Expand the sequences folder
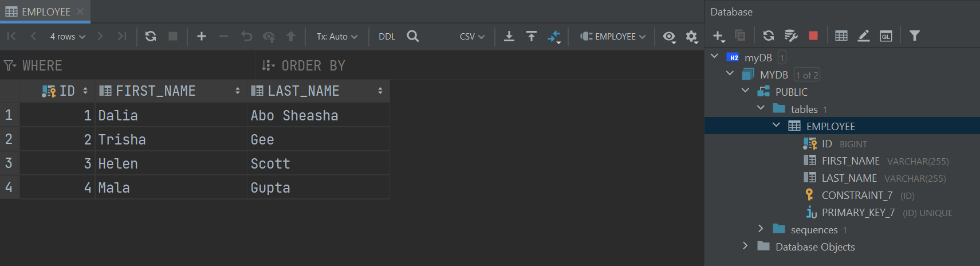Image resolution: width=980 pixels, height=266 pixels. coord(761,229)
